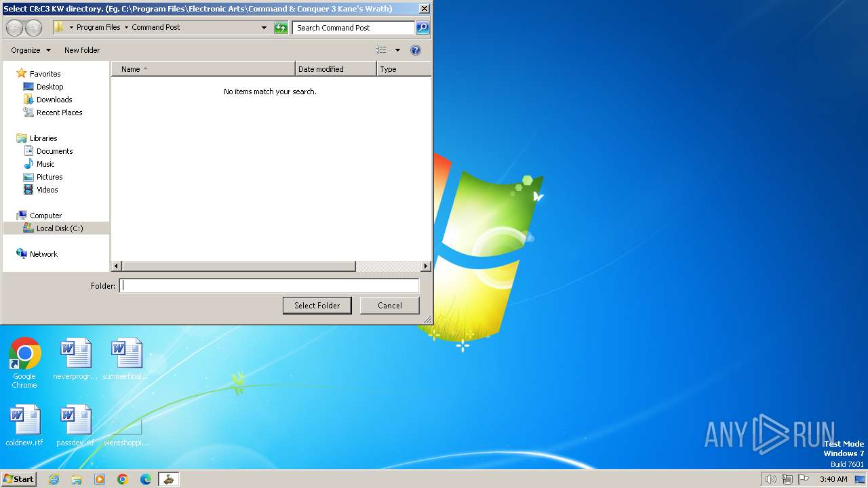Image resolution: width=868 pixels, height=488 pixels.
Task: Sort by the Date modified column
Action: click(336, 69)
